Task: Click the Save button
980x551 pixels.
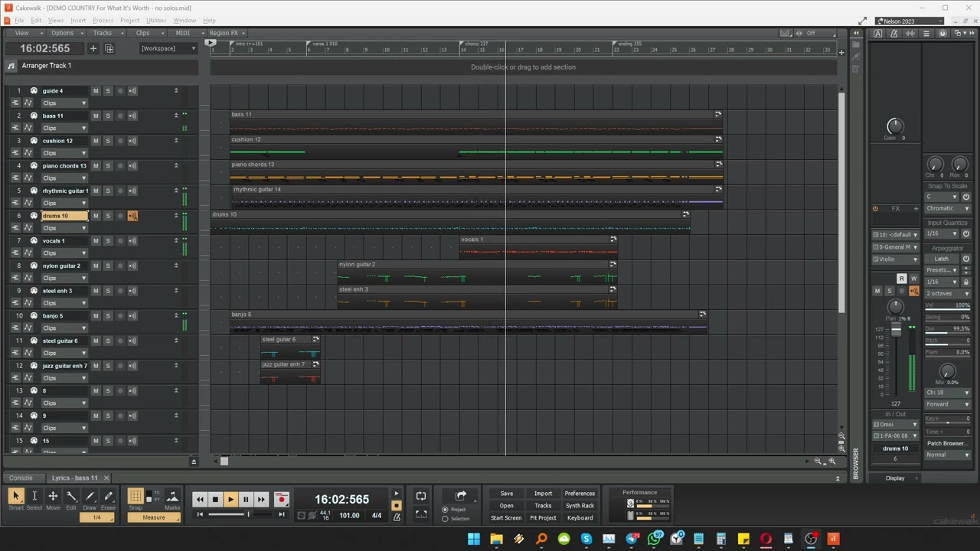Action: point(507,494)
